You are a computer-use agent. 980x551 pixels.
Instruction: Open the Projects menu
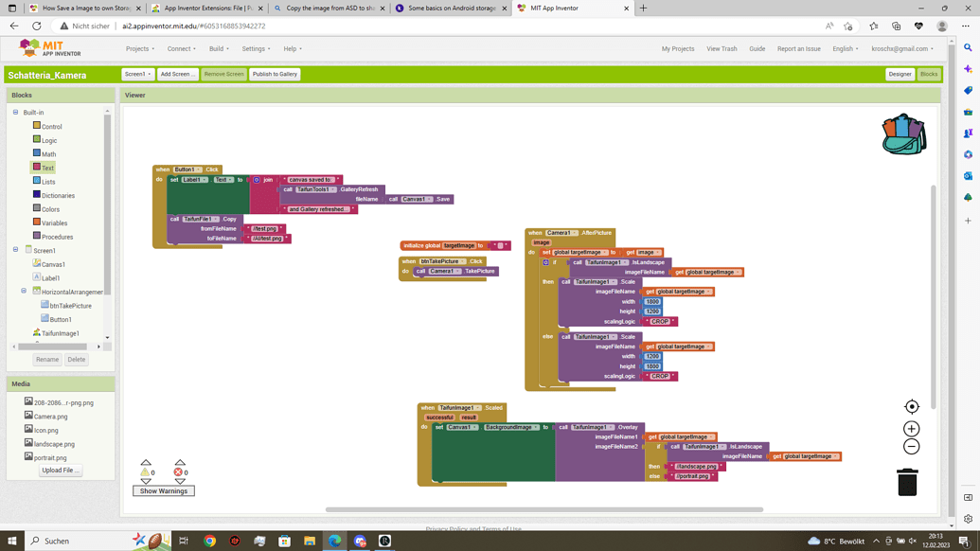140,49
